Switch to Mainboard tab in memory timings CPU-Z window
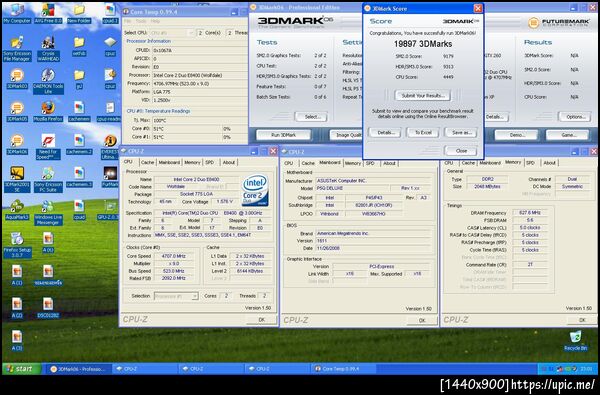 [490, 163]
